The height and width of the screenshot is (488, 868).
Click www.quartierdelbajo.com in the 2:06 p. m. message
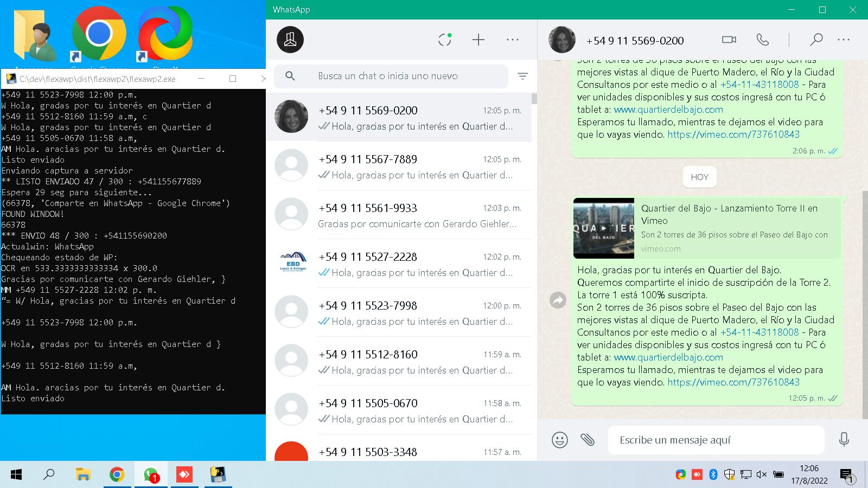point(668,110)
